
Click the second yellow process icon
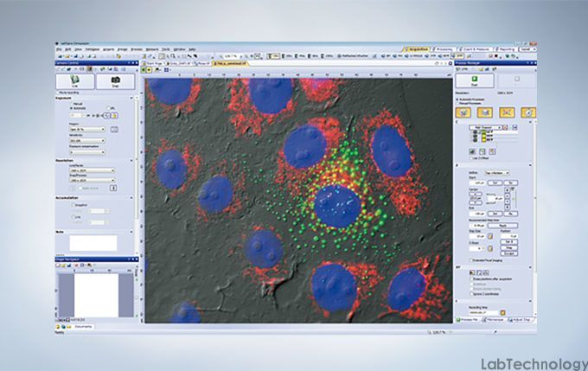(484, 112)
